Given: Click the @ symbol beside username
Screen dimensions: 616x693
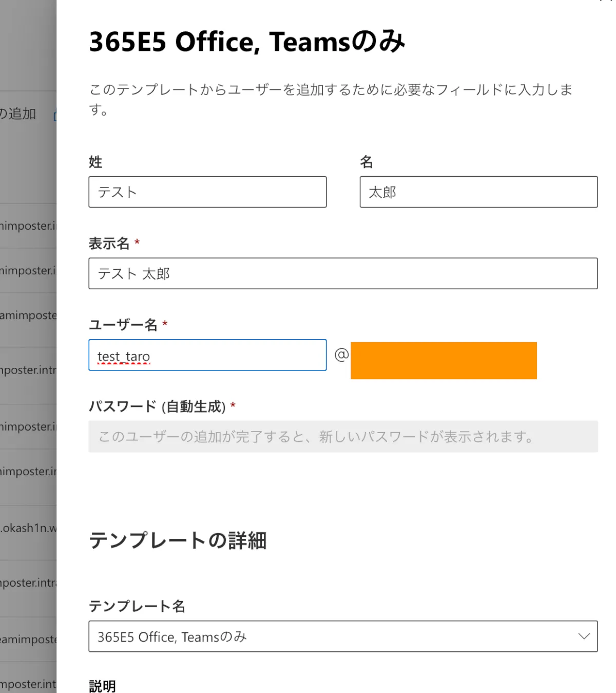Looking at the screenshot, I should tap(341, 354).
